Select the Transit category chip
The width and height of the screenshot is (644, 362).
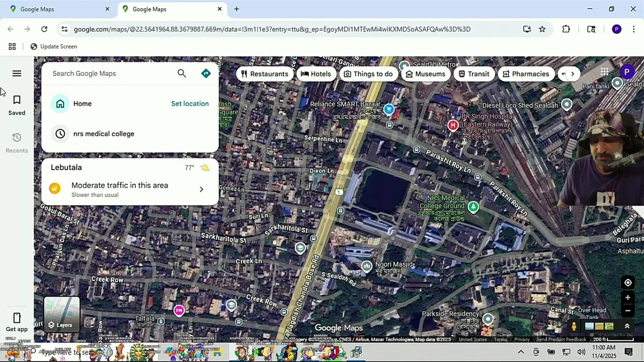pos(473,74)
